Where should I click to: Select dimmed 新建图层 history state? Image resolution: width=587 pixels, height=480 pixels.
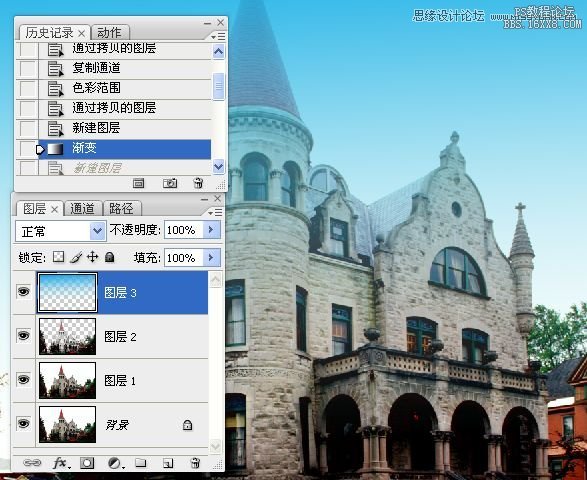125,168
